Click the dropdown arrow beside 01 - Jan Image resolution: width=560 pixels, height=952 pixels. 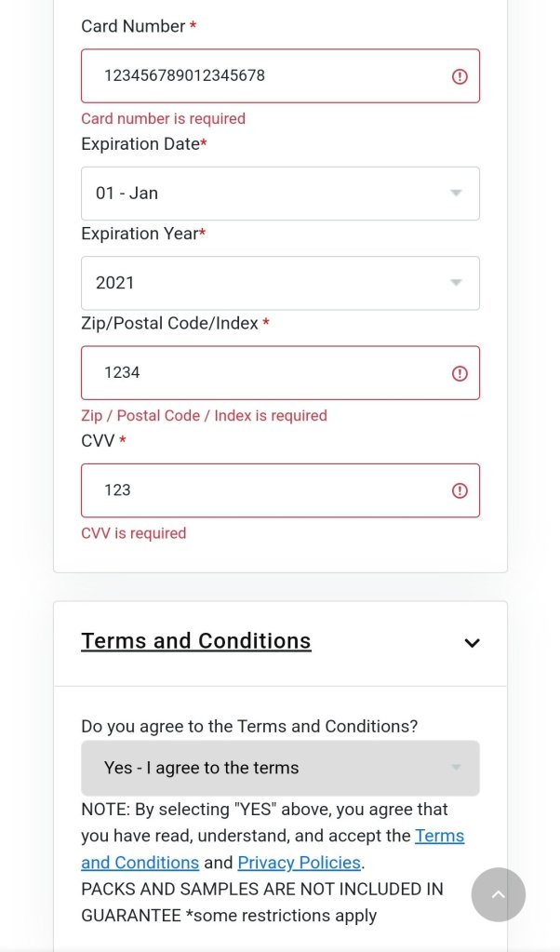[x=456, y=194]
